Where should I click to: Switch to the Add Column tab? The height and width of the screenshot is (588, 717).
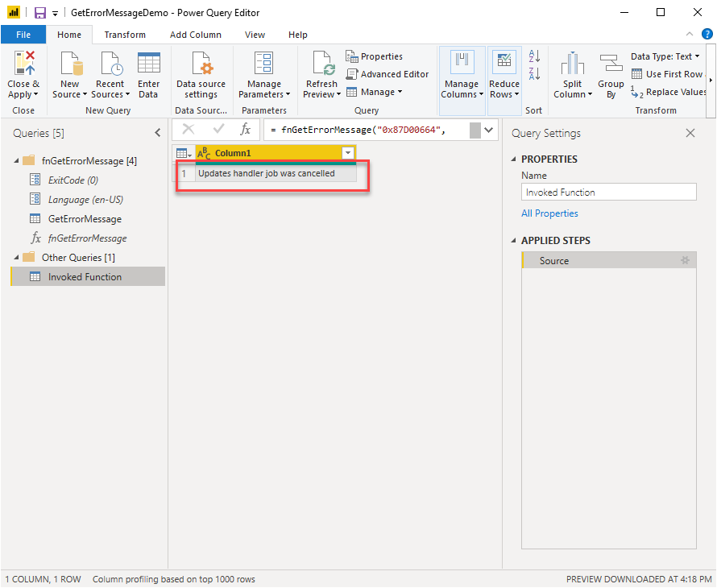[x=196, y=35]
